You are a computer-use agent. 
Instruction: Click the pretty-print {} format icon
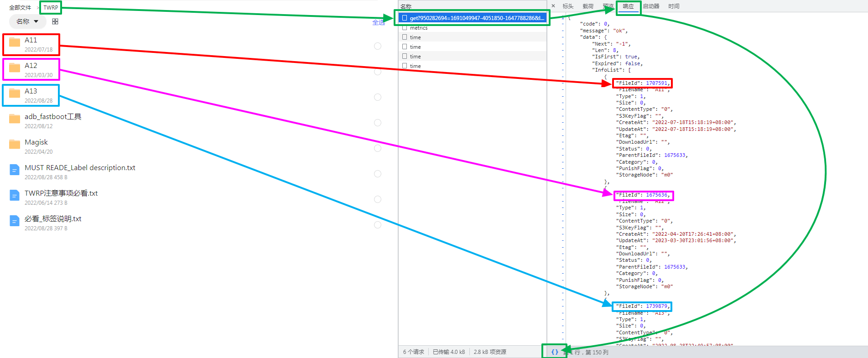[555, 352]
